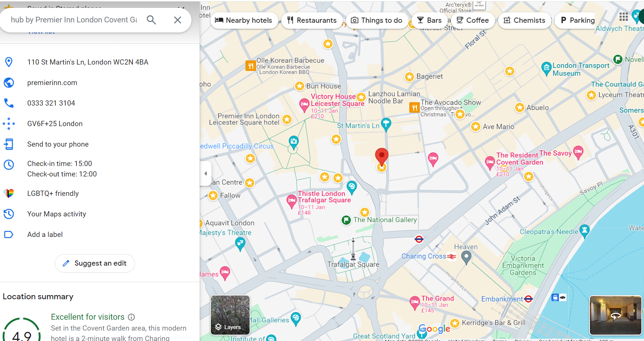644x341 pixels.
Task: Click the Bageriet starred place
Action: (409, 77)
